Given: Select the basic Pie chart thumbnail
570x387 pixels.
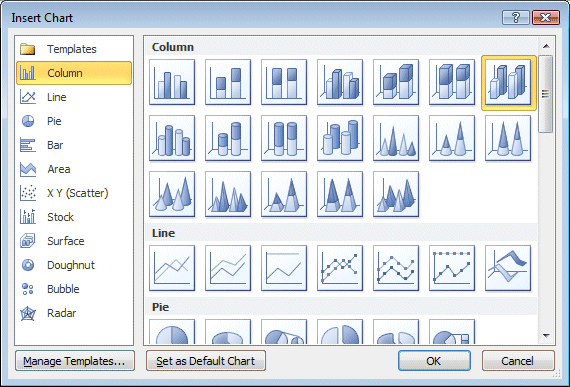Looking at the screenshot, I should point(172,332).
